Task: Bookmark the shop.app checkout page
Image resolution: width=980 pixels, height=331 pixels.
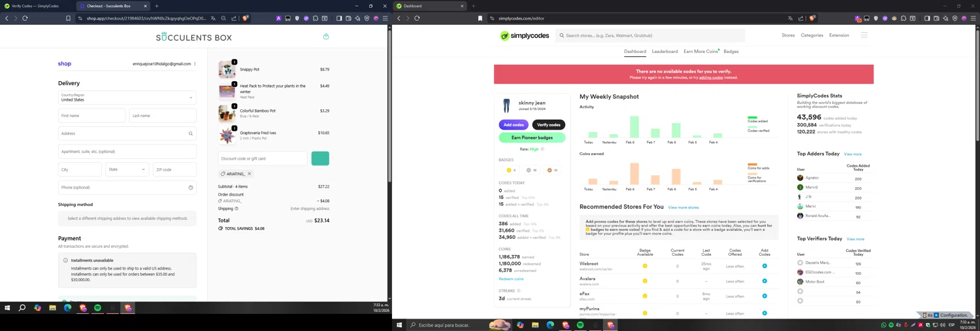Action: (68, 18)
